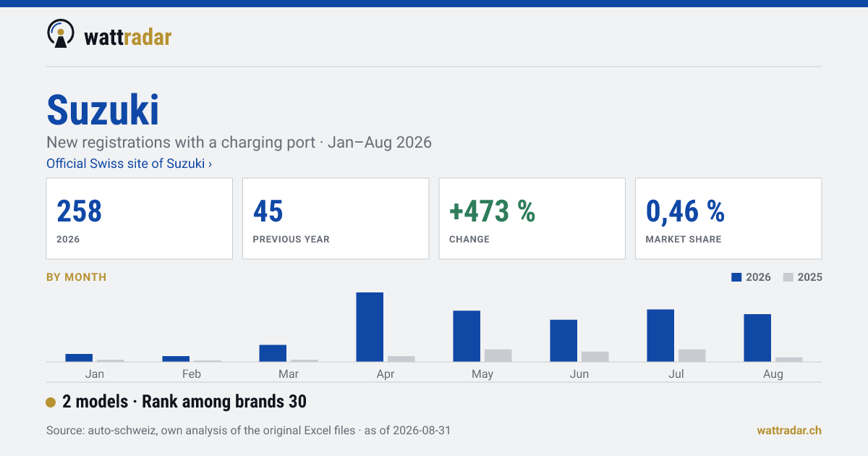Click the blue February 2026 bar
Viewport: 868px width, 456px height.
click(x=176, y=359)
